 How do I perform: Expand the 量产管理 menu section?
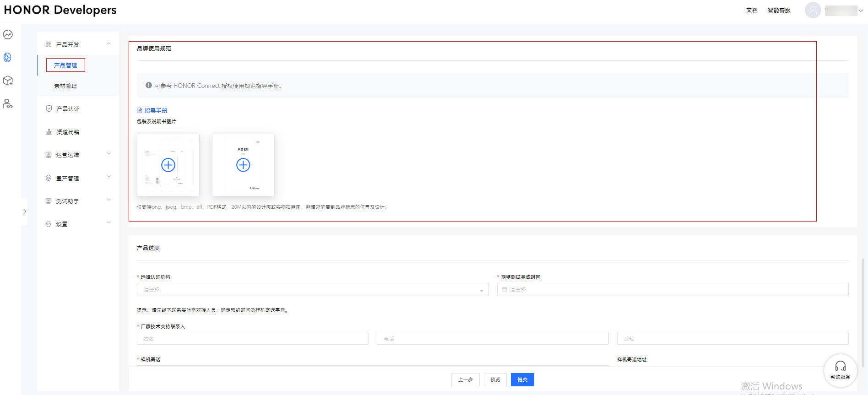pos(108,177)
